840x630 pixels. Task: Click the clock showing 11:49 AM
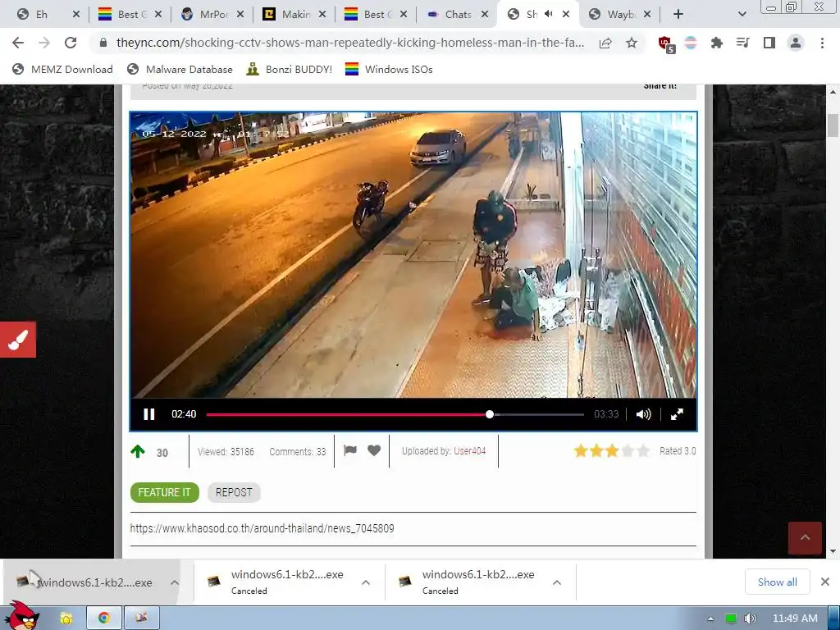pyautogui.click(x=795, y=619)
